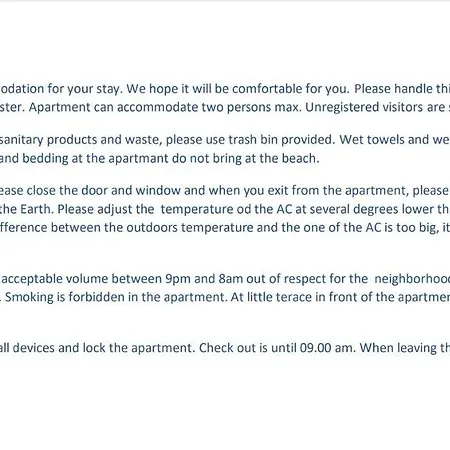Click the word "bedding" in the paragraph

click(45, 158)
